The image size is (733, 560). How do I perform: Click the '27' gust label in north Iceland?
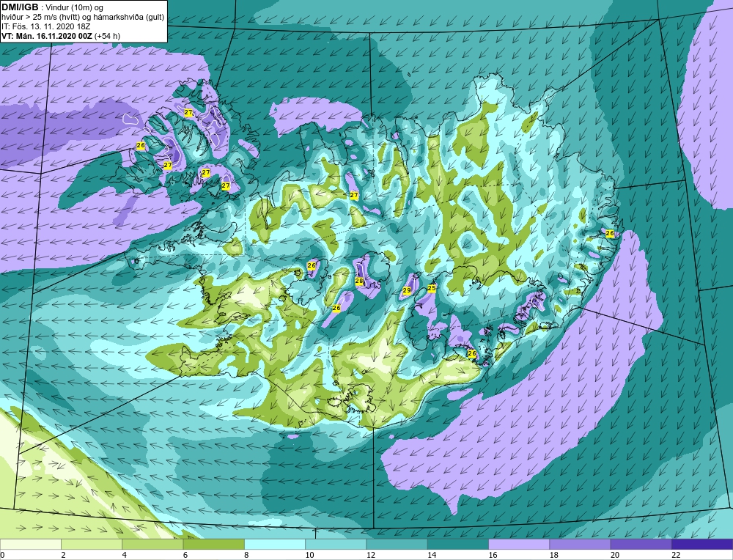click(354, 195)
